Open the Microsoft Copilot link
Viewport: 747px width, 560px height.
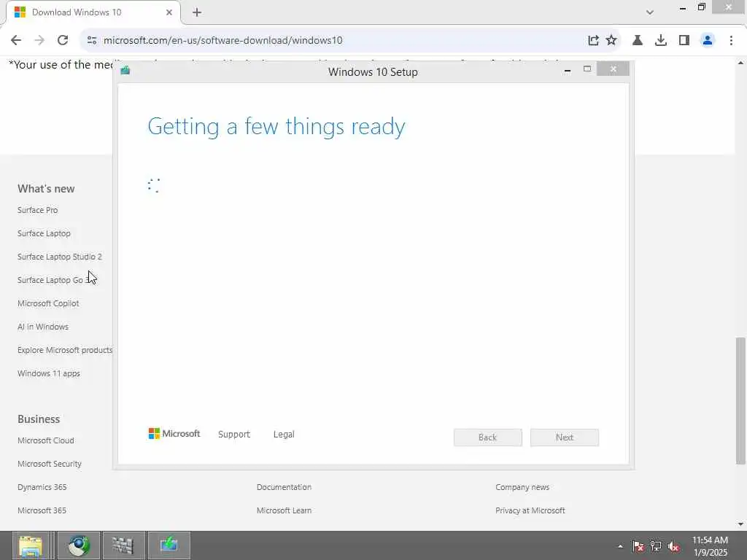[x=48, y=303]
